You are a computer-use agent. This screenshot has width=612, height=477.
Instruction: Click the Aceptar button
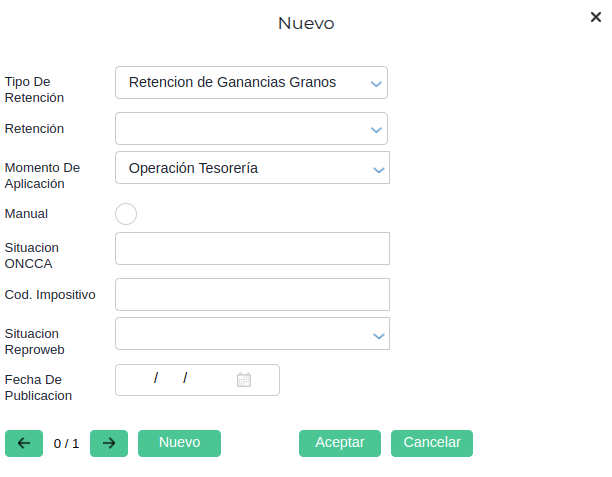340,443
